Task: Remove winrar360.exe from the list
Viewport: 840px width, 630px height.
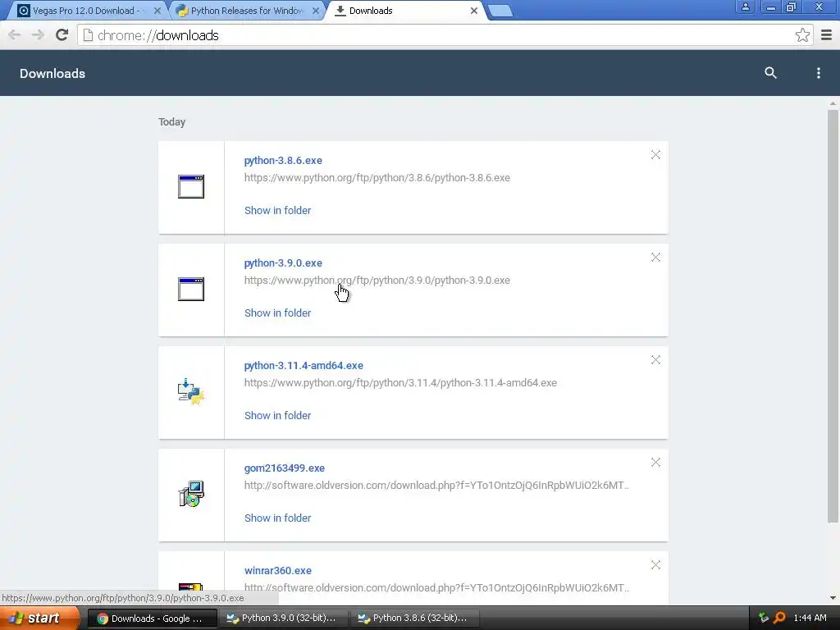Action: click(x=655, y=564)
